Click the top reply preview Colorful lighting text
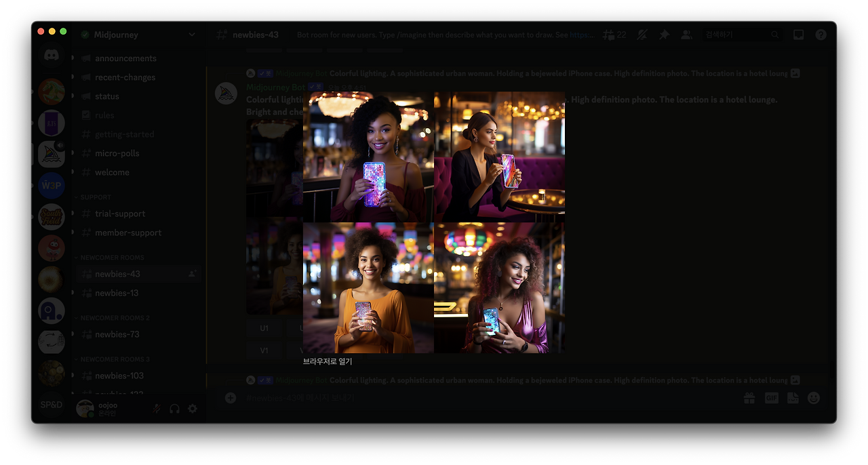 tap(558, 73)
